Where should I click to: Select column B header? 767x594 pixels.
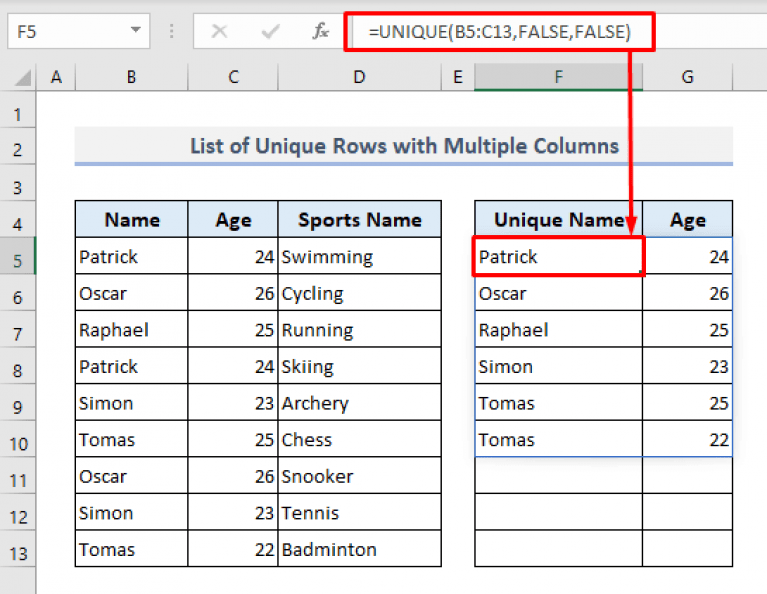[x=132, y=77]
